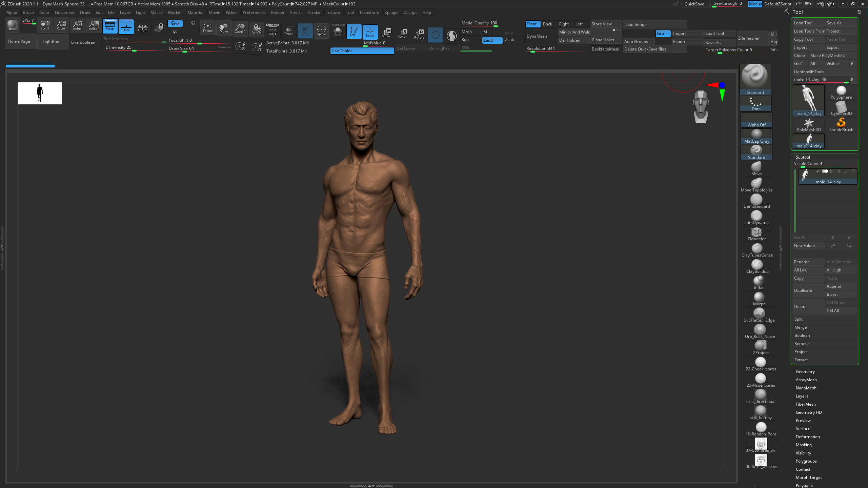Open the Stroke menu
The height and width of the screenshot is (488, 868).
314,12
